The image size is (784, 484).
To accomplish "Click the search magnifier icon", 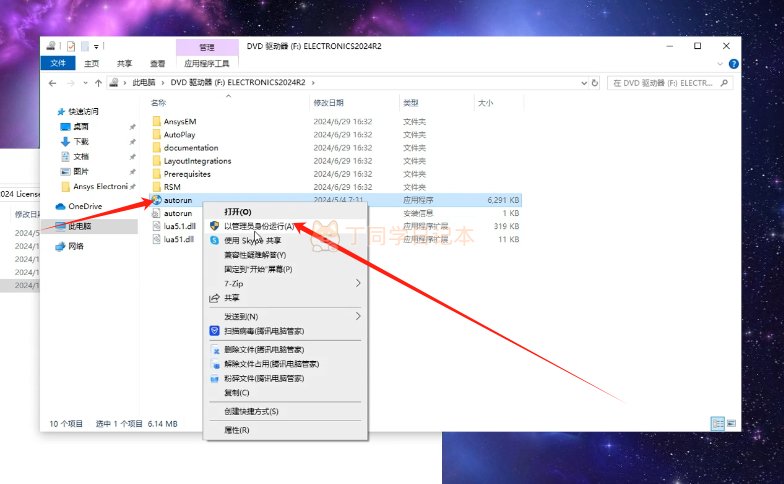I will point(724,83).
